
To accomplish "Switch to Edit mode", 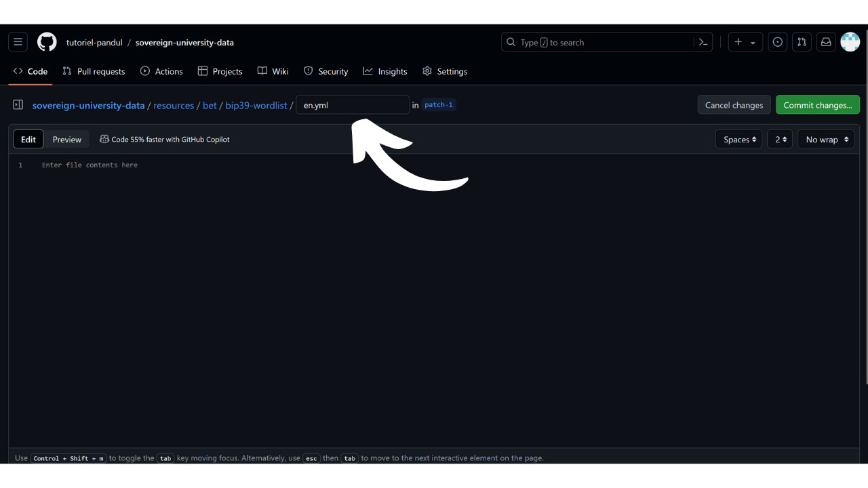I will (x=28, y=140).
